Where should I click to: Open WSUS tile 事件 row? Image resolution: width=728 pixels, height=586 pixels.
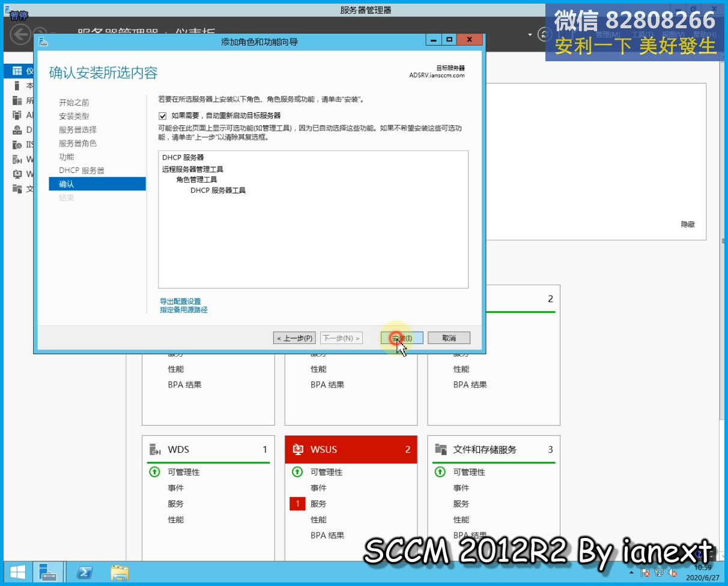click(x=318, y=488)
